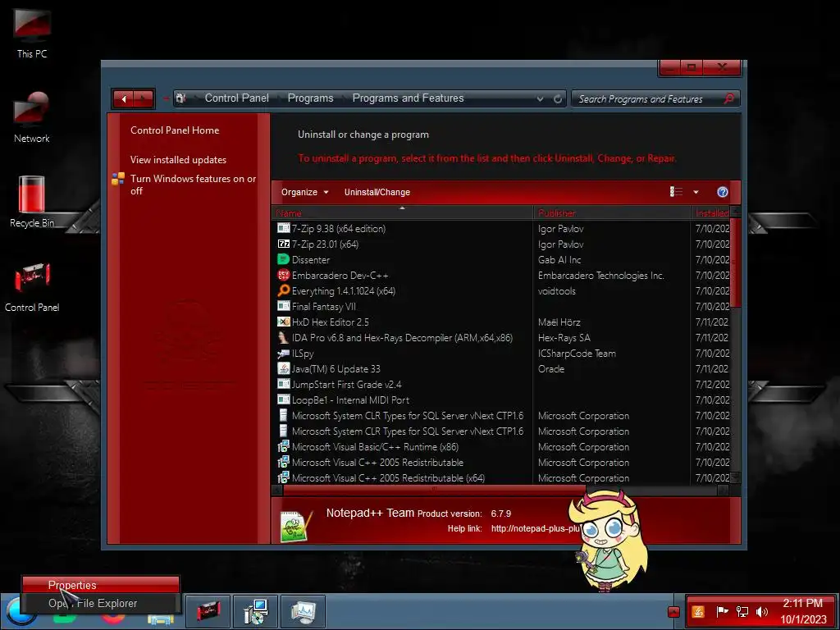Image resolution: width=840 pixels, height=630 pixels.
Task: Select Microsoft Visual Basic/C++ Runtime (x86)
Action: point(503,446)
